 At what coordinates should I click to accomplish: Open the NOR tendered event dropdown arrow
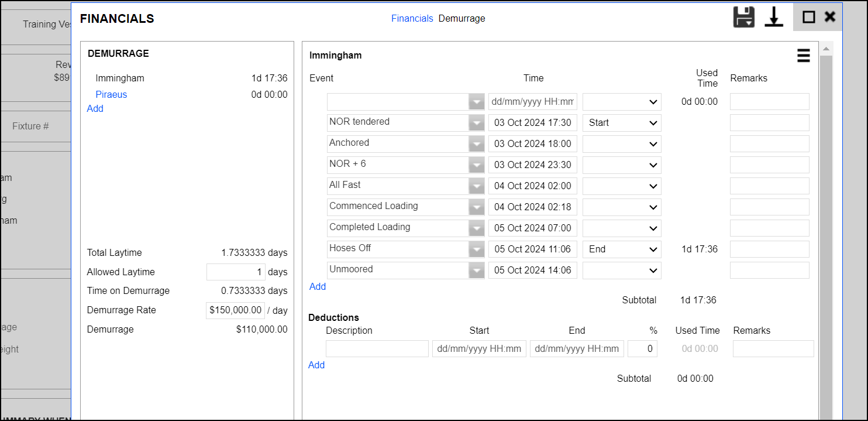tap(477, 123)
